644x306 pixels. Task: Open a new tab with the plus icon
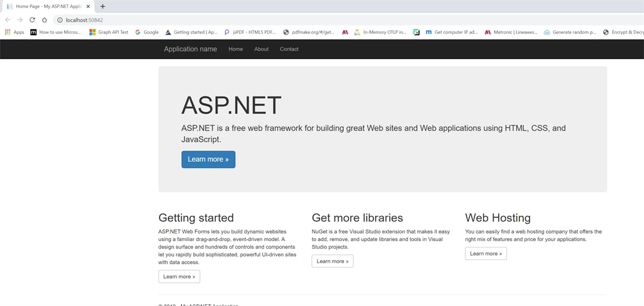tap(103, 6)
